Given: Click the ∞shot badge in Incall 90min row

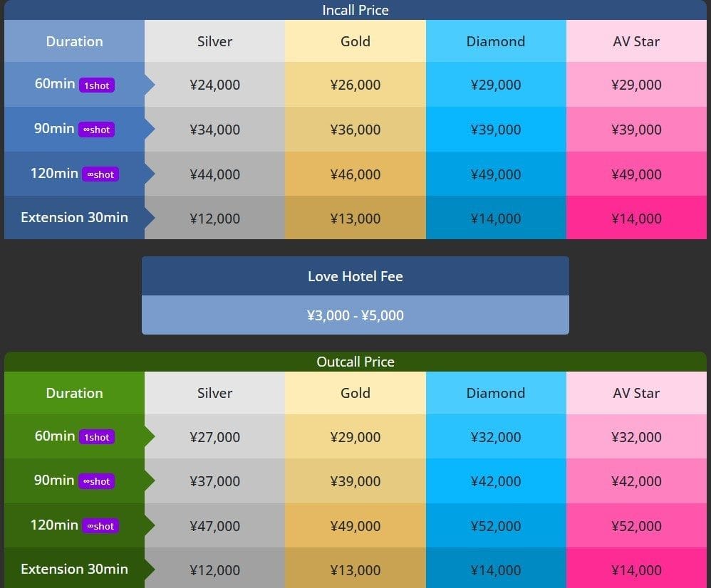Looking at the screenshot, I should pos(96,130).
